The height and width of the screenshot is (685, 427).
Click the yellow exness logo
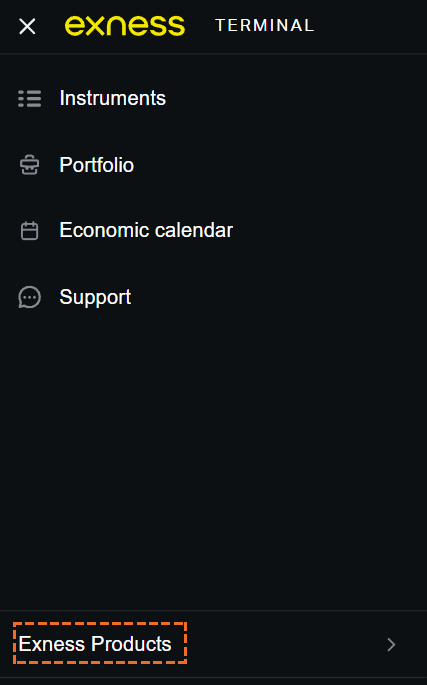coord(125,25)
